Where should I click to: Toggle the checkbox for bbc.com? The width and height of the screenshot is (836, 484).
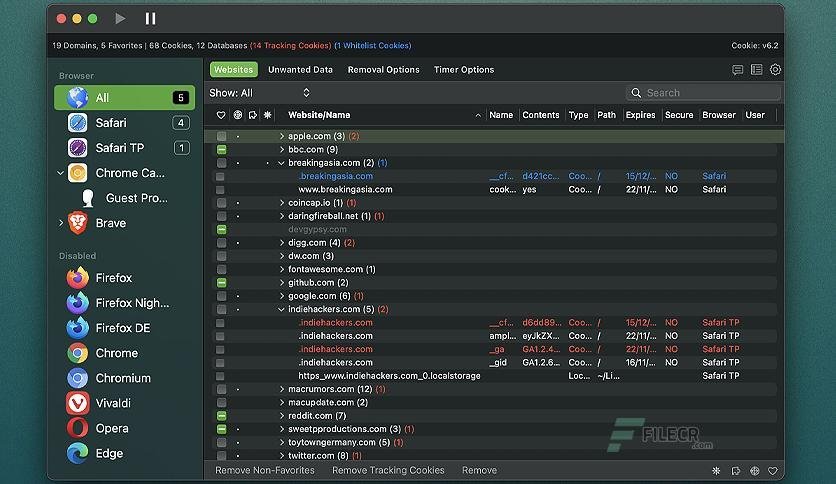coord(221,149)
